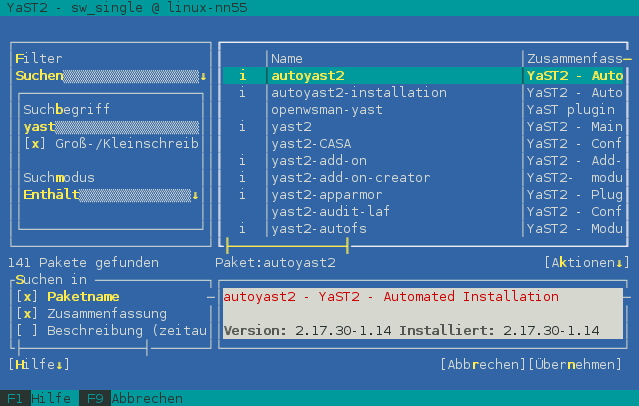Click the Zusammenfassung column header

[x=575, y=59]
